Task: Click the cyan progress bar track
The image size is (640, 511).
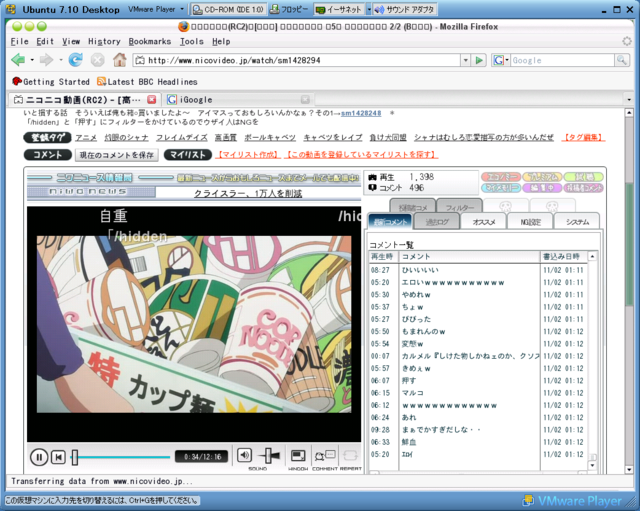Action: pyautogui.click(x=124, y=457)
